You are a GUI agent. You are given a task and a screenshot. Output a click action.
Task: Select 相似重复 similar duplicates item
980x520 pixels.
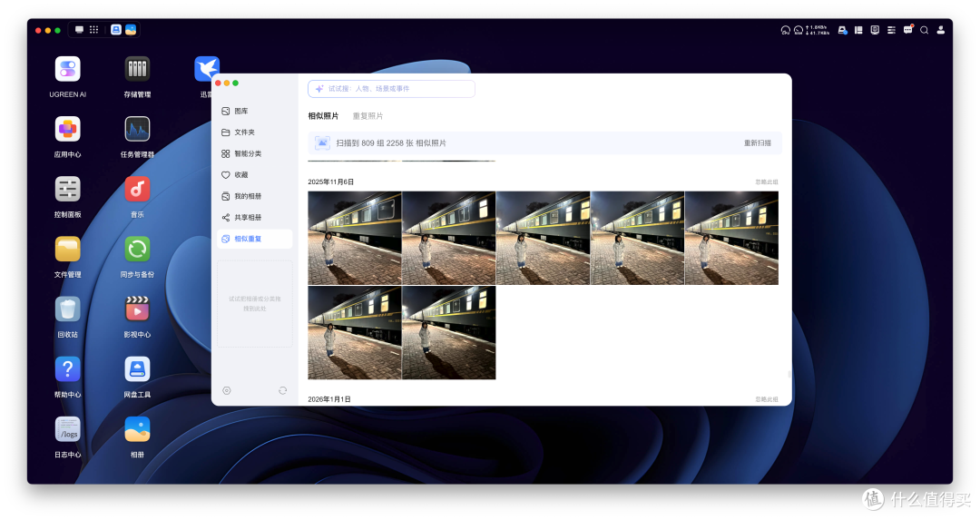click(x=254, y=239)
